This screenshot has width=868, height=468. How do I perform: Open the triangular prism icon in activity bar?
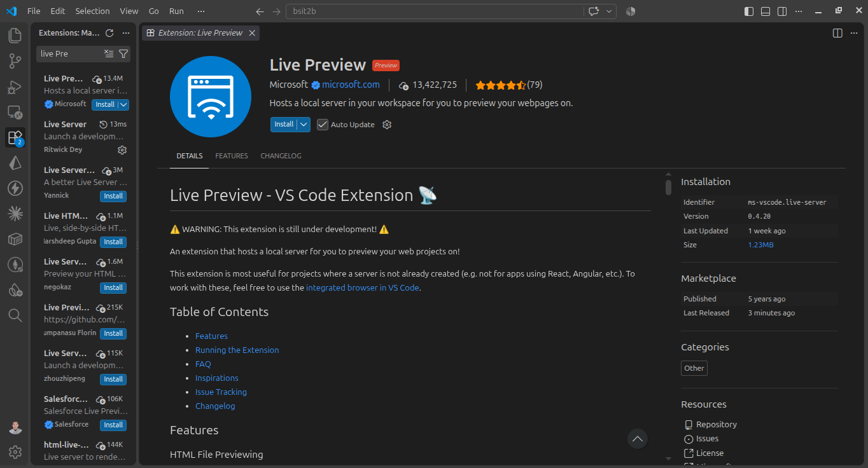(x=15, y=163)
